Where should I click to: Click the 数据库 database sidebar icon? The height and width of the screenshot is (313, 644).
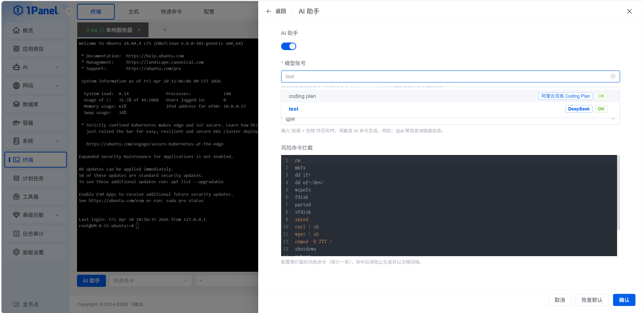16,104
